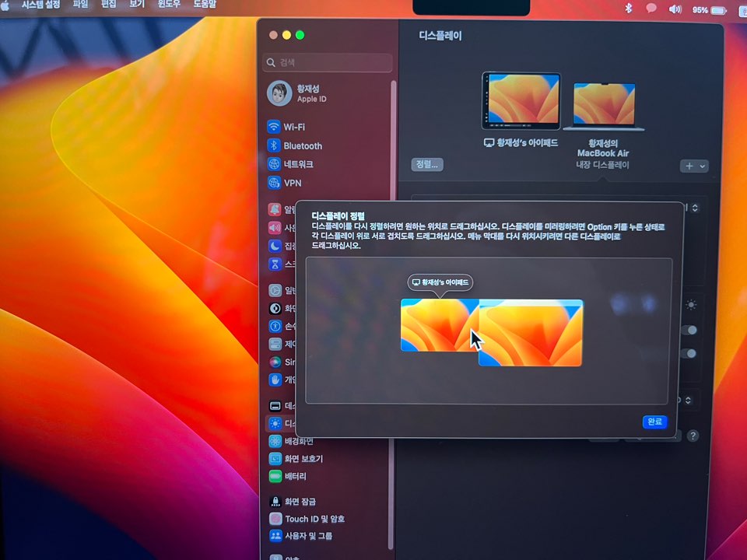Viewport: 747px width, 560px height.
Task: Click the colorful Siri icon
Action: click(275, 362)
